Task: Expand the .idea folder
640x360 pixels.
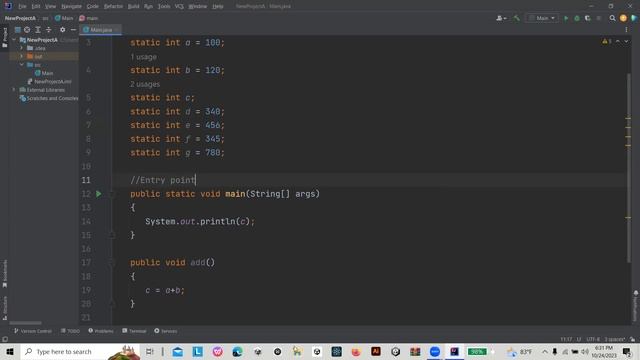Action: point(22,48)
